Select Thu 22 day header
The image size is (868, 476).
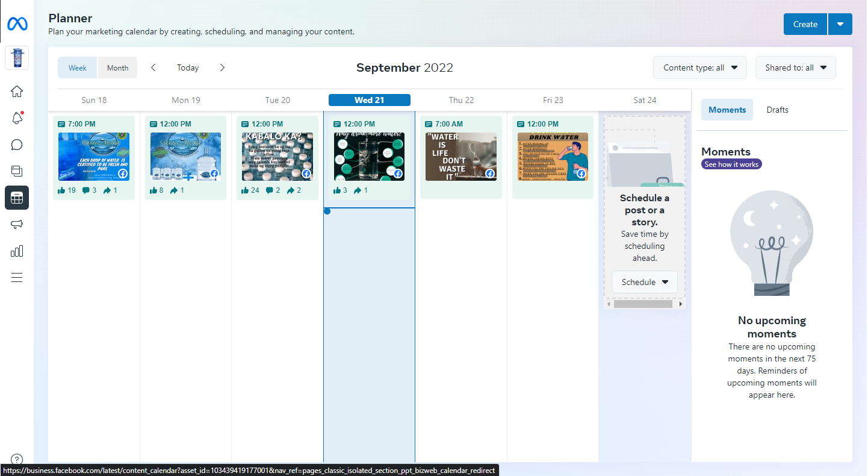[461, 100]
